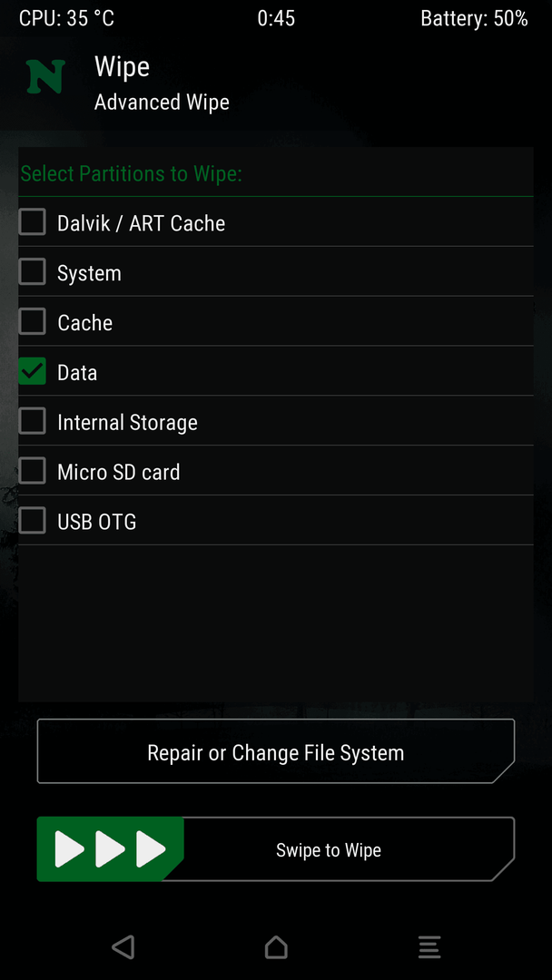Select the Internal Storage checkbox
The image size is (552, 980).
tap(32, 421)
